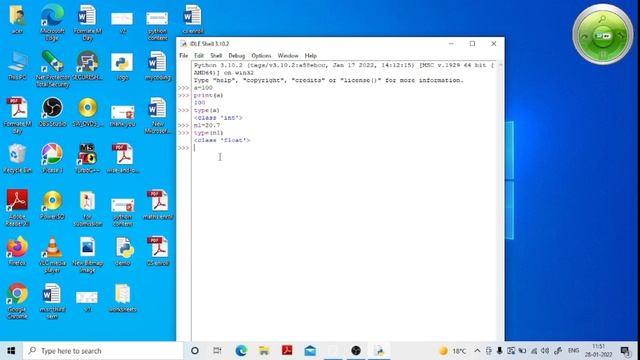Click the Type here to search box
This screenshot has height=360, width=640.
[x=103, y=351]
